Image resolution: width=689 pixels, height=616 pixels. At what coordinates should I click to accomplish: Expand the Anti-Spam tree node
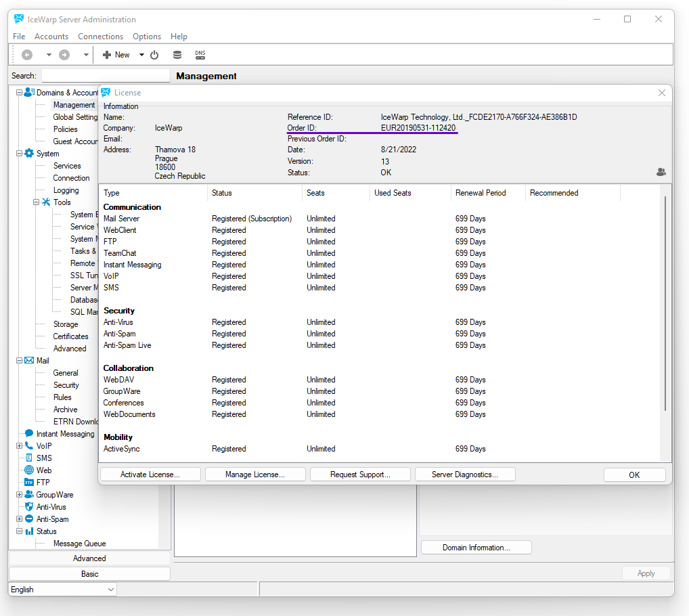20,519
